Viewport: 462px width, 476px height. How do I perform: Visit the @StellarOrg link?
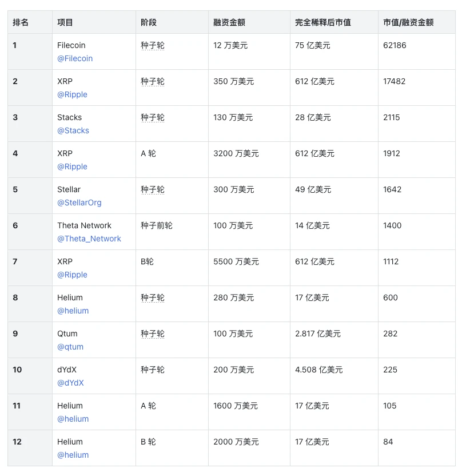[x=79, y=203]
